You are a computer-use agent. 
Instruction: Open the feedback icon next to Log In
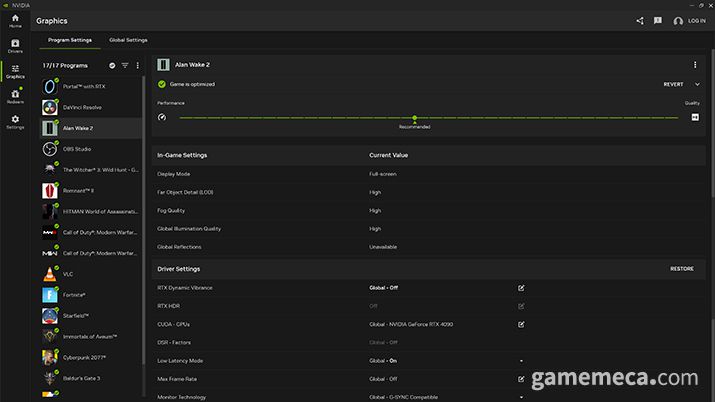pos(658,20)
